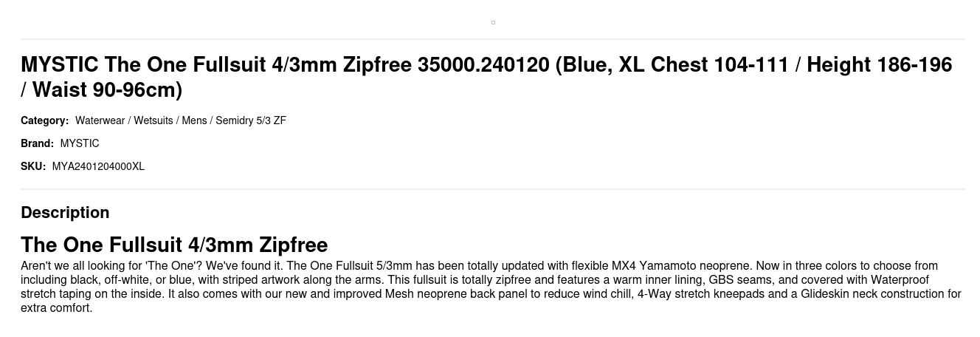Image resolution: width=980 pixels, height=337 pixels.
Task: Open the MYSTIC brand value link
Action: [x=80, y=143]
